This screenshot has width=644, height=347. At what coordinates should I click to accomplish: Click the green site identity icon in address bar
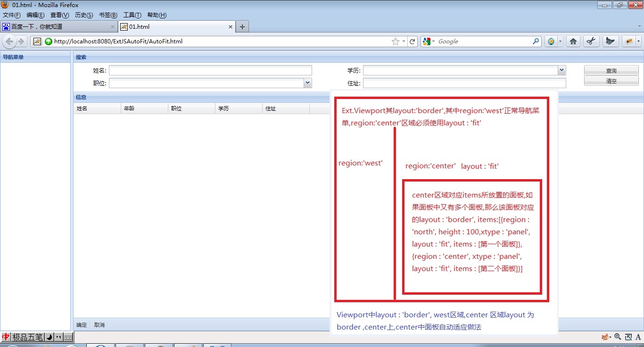point(49,41)
